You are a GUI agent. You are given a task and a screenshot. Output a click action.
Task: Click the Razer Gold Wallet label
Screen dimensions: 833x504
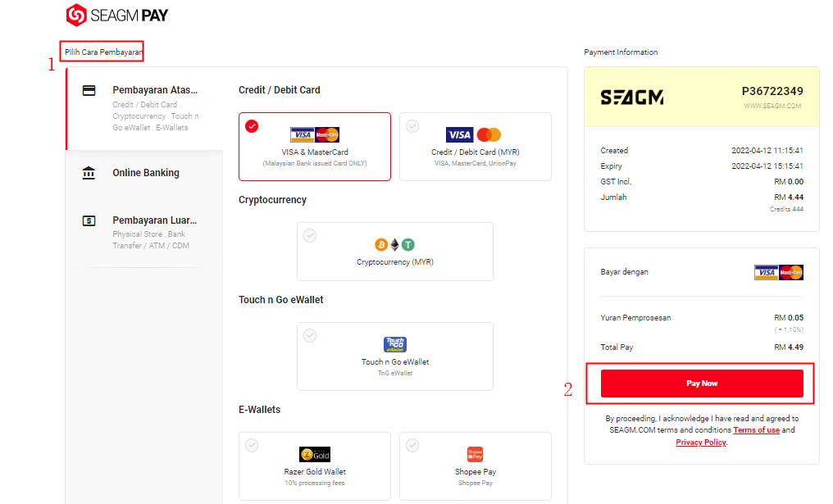[315, 472]
